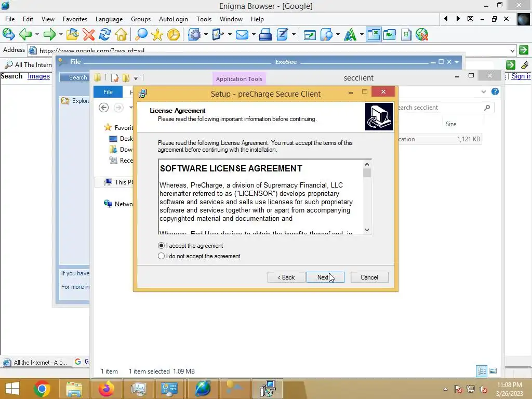Image resolution: width=532 pixels, height=399 pixels.
Task: Open the quick access toolbar dropdown in secclient
Action: click(x=136, y=78)
